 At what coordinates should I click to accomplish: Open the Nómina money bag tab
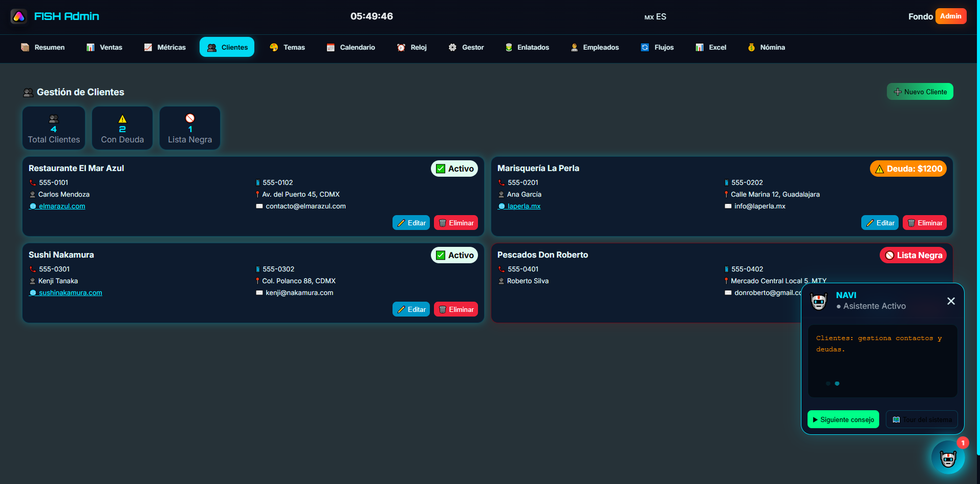tap(766, 47)
